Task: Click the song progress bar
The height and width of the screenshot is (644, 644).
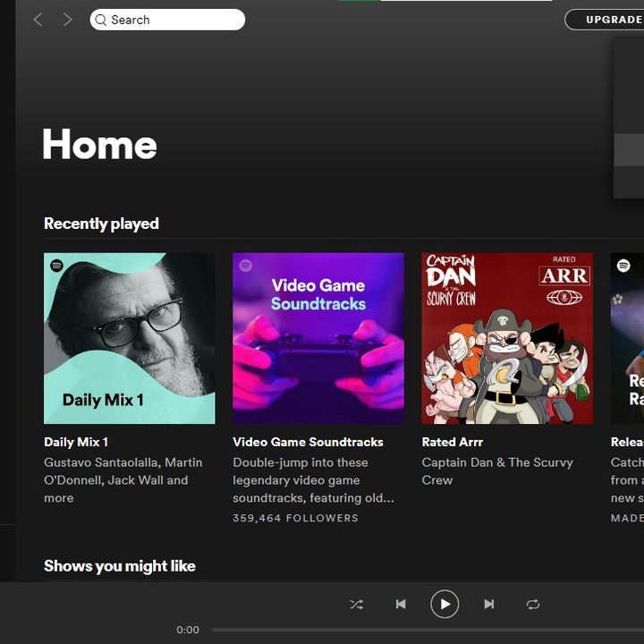Action: click(x=428, y=629)
